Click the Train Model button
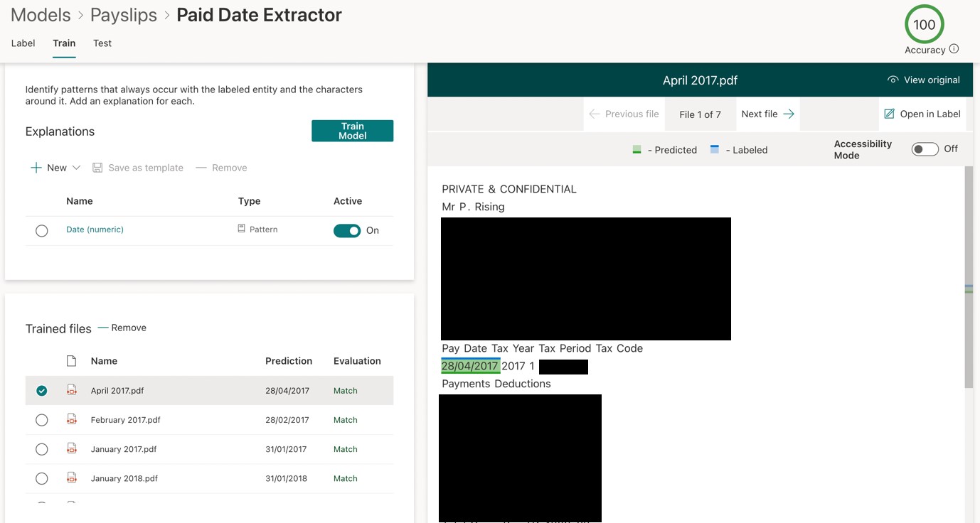980x523 pixels. click(x=352, y=131)
